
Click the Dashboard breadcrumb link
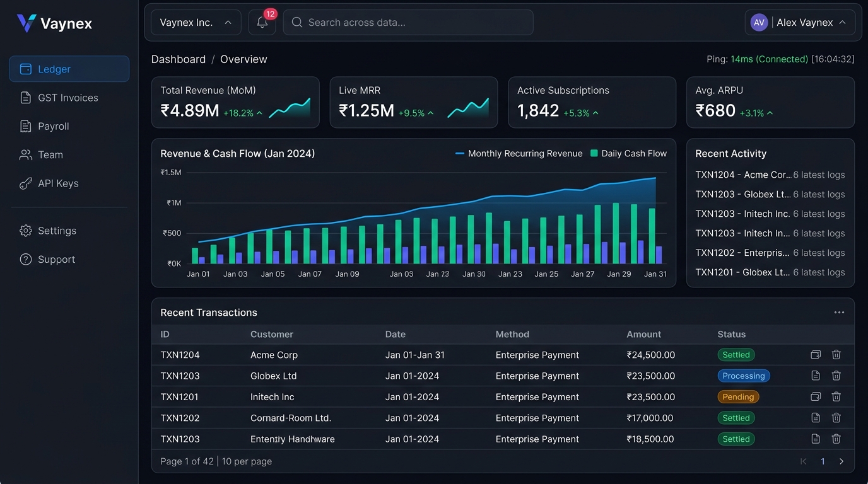[179, 59]
